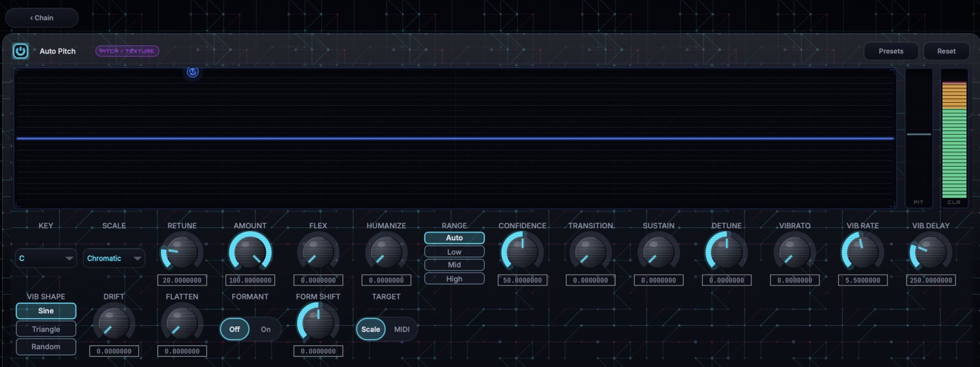Click the AP marker on pitch display

point(192,72)
